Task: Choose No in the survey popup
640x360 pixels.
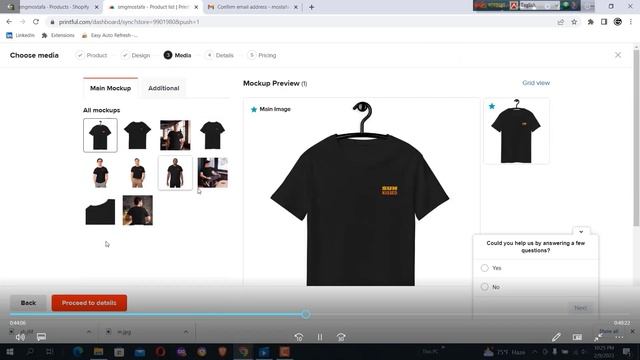Action: [484, 287]
